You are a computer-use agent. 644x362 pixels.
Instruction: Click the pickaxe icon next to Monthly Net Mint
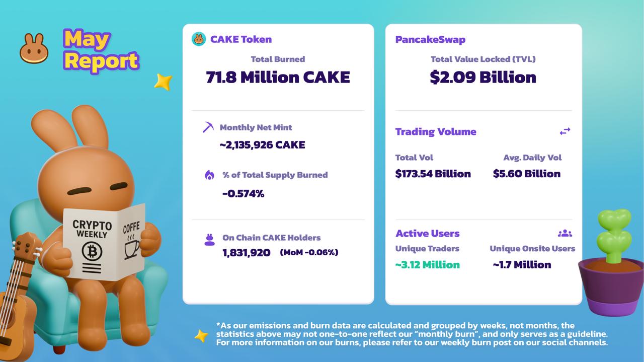[208, 127]
